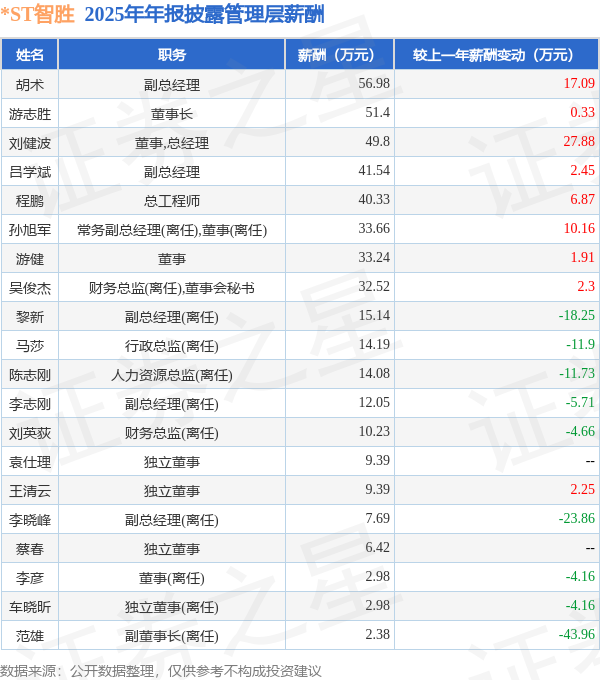Click the -18.25 change value for 黎新
The image size is (600, 680).
[x=577, y=315]
